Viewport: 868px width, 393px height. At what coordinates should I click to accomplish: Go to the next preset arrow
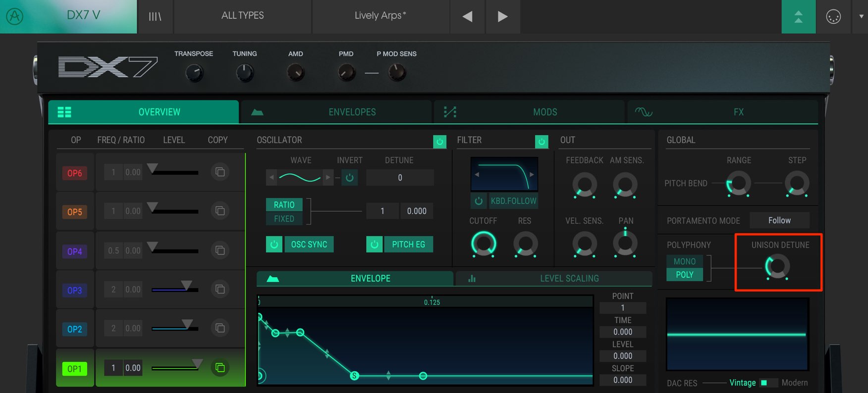503,16
